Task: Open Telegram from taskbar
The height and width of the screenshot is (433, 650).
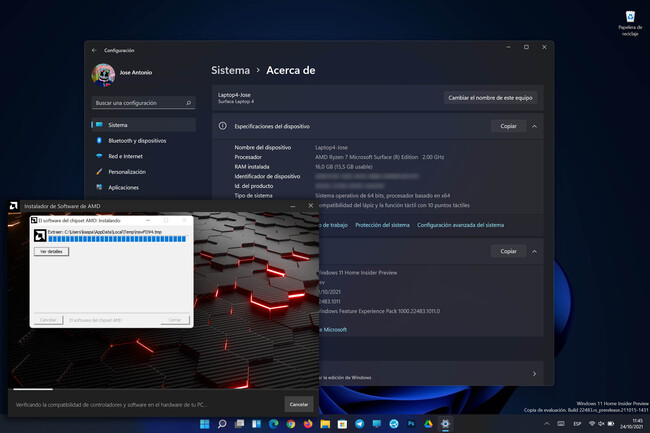Action: (359, 424)
